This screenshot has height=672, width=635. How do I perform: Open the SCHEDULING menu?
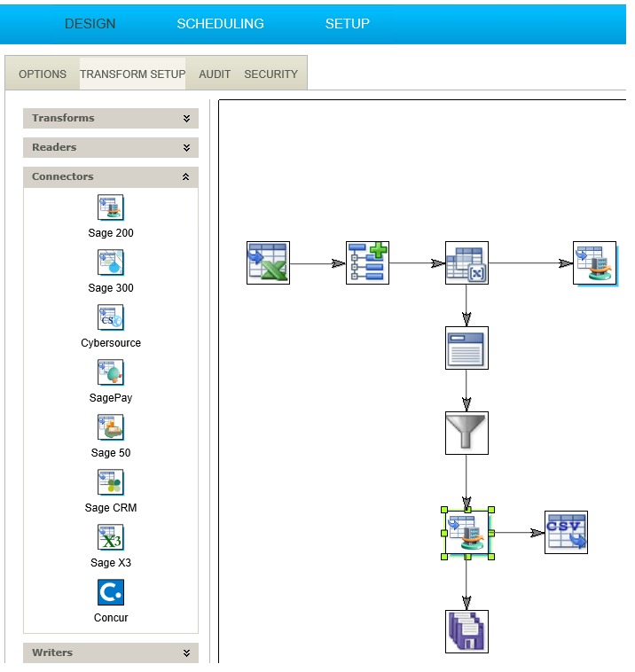click(220, 24)
